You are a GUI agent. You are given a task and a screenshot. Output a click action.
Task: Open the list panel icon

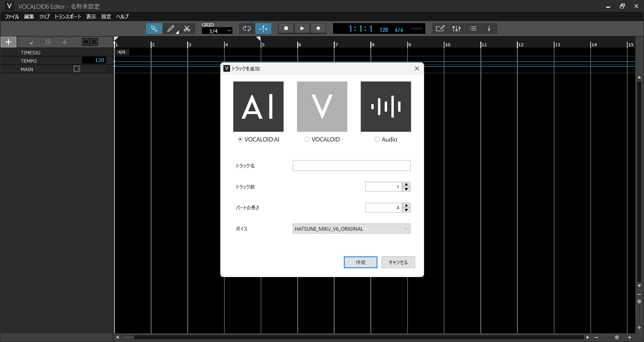[473, 28]
